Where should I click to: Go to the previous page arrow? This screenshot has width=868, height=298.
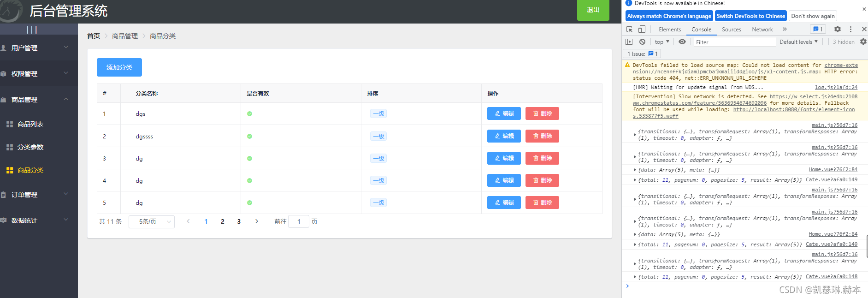188,221
